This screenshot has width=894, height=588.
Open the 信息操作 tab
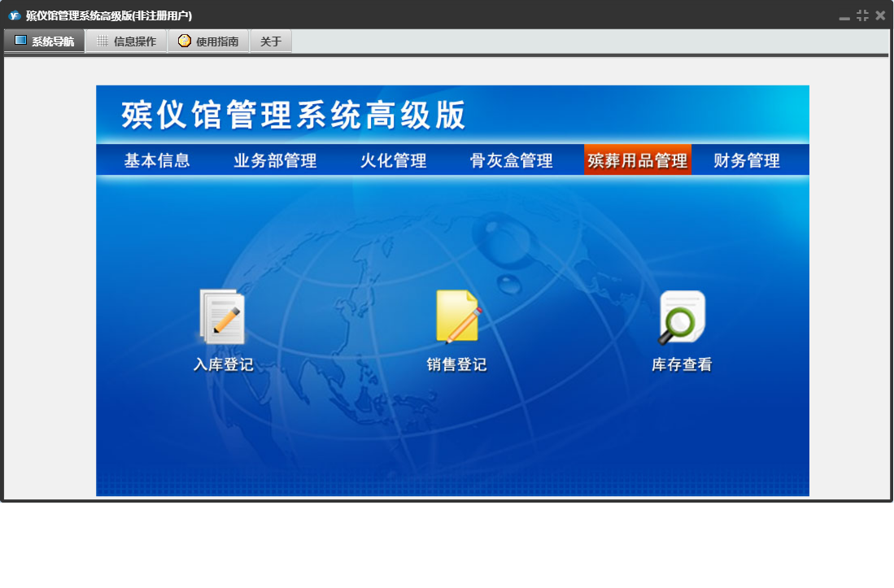click(126, 41)
